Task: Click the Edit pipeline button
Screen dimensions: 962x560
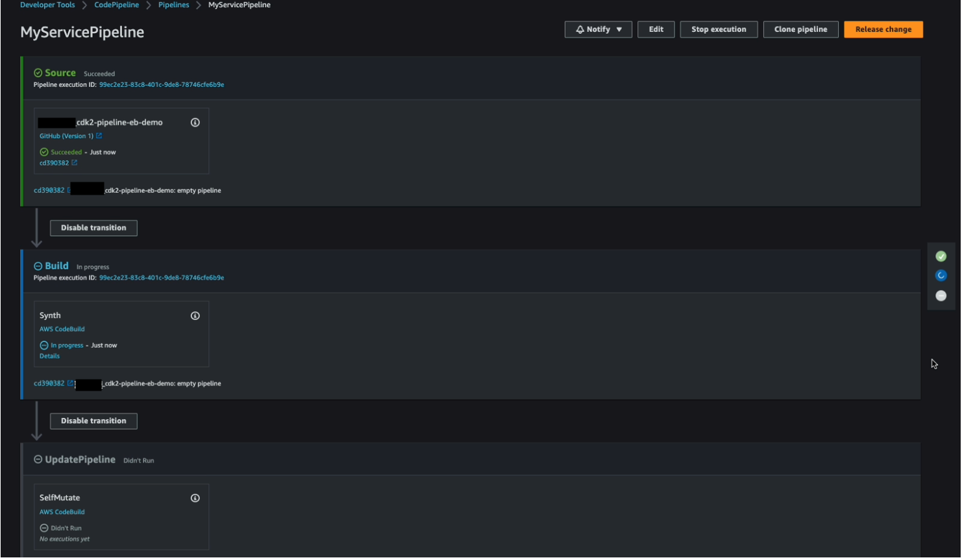Action: point(656,30)
